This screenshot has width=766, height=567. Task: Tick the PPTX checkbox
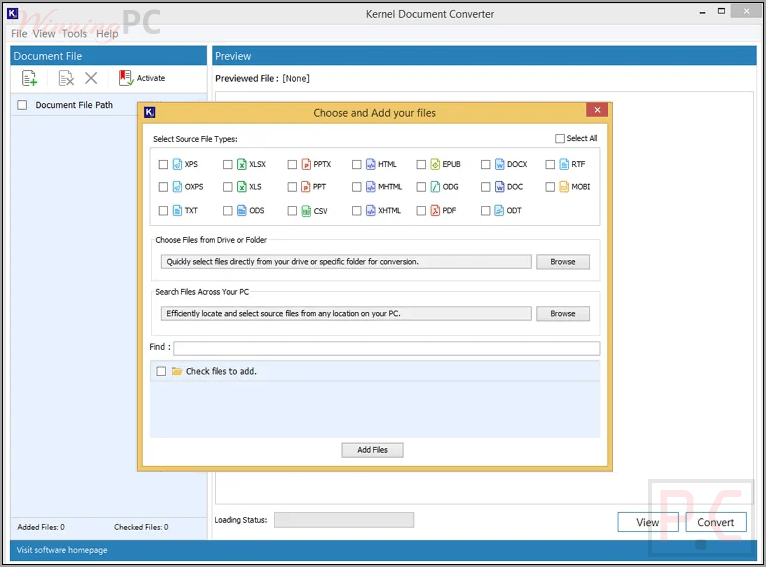tap(292, 165)
